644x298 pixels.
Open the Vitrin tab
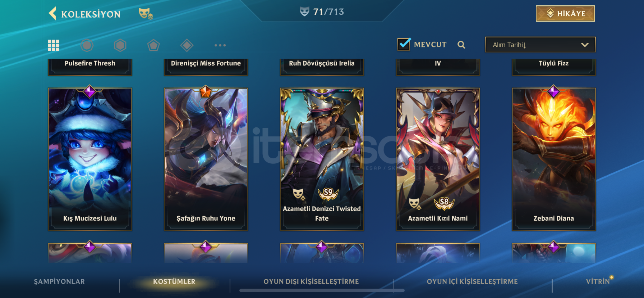tap(598, 281)
